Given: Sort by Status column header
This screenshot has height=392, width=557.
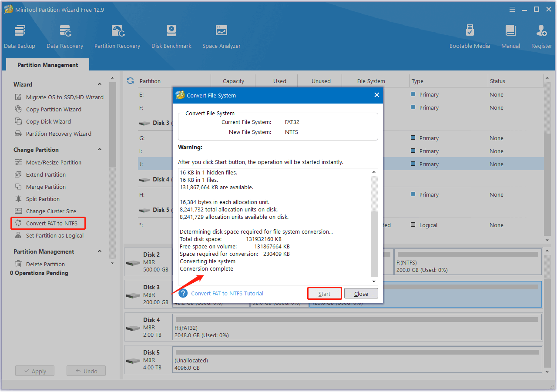Looking at the screenshot, I should pos(497,81).
